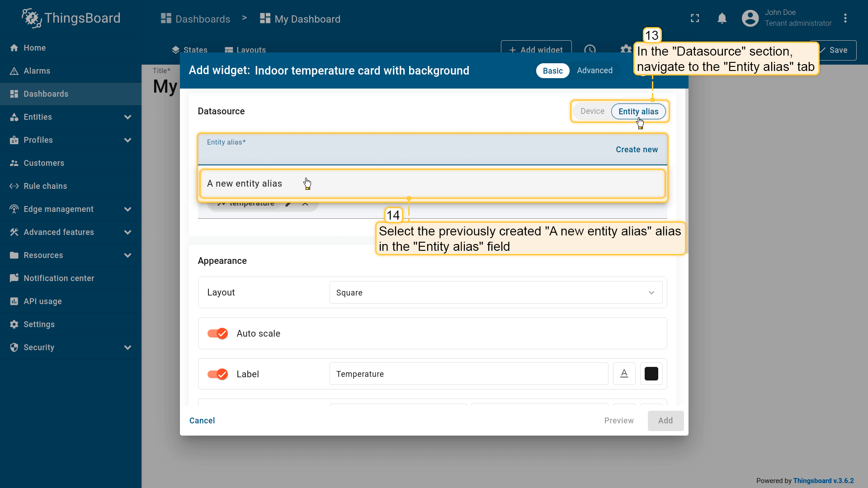Click the fullscreen icon in header
The height and width of the screenshot is (488, 868).
[x=695, y=18]
